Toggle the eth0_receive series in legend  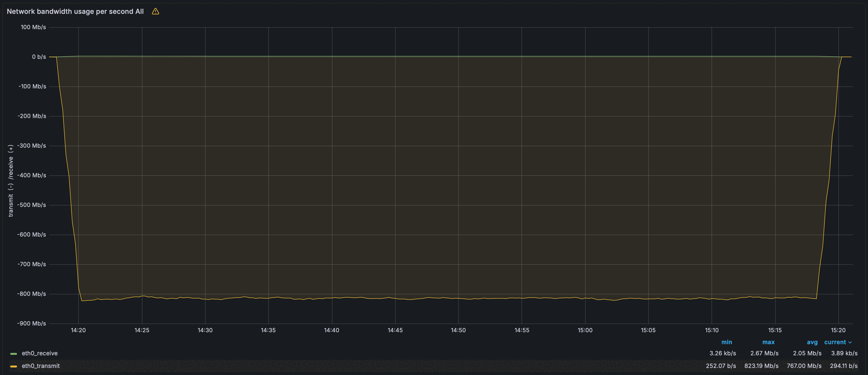pyautogui.click(x=40, y=353)
